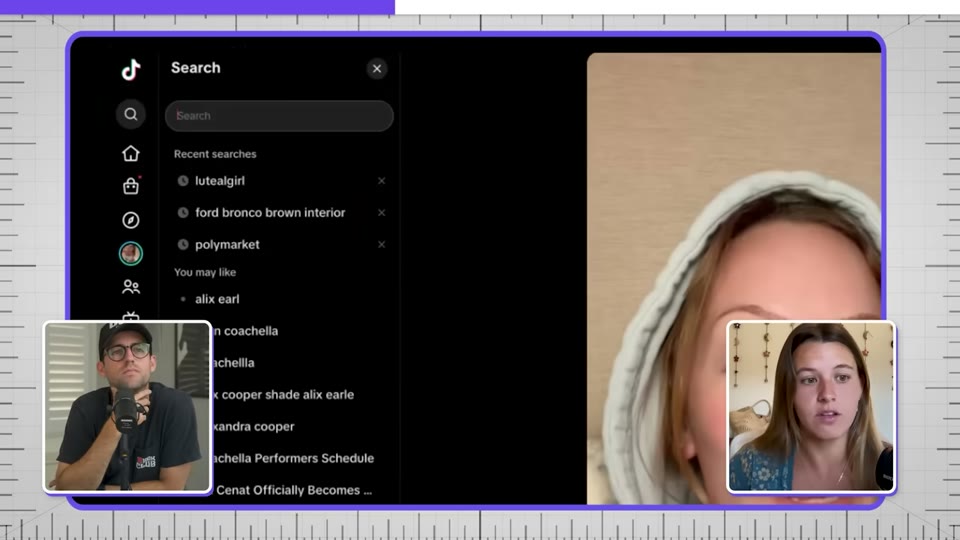The image size is (960, 540).
Task: Click the TikTok video of hooded woman
Action: (x=733, y=279)
